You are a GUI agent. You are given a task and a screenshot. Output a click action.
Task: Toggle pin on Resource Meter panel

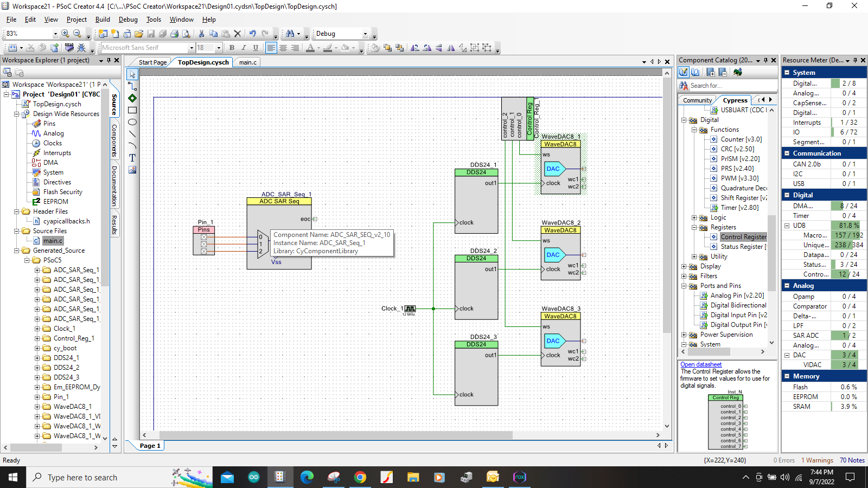[x=855, y=60]
